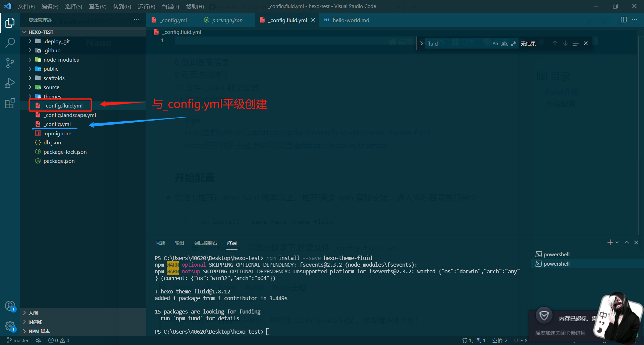Create a new terminal with plus icon
Image resolution: width=644 pixels, height=345 pixels.
coord(610,243)
